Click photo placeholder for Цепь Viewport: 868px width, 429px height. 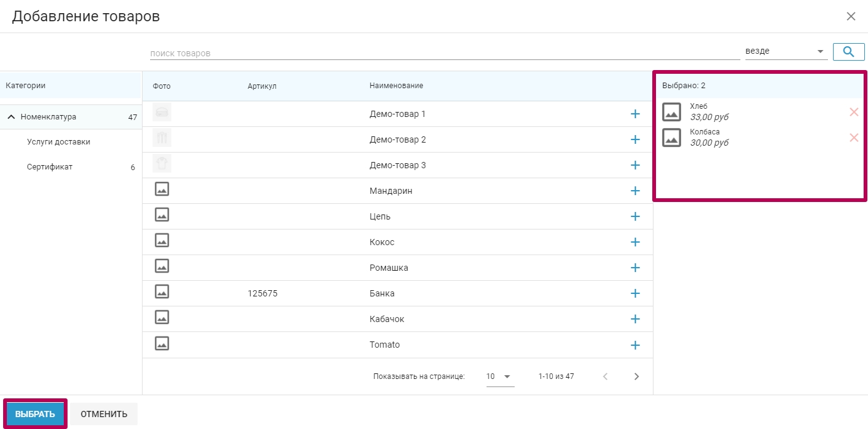point(162,214)
